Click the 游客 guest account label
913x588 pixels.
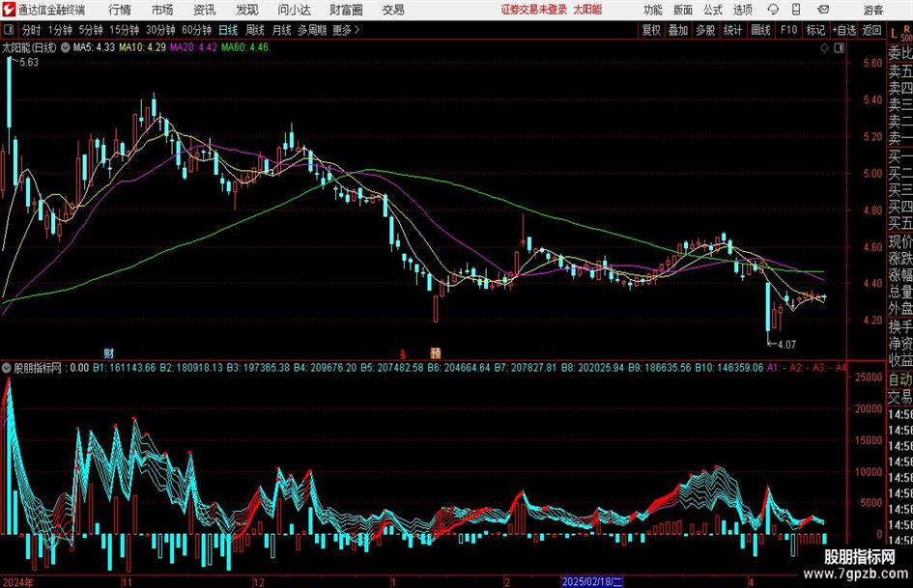click(x=872, y=10)
